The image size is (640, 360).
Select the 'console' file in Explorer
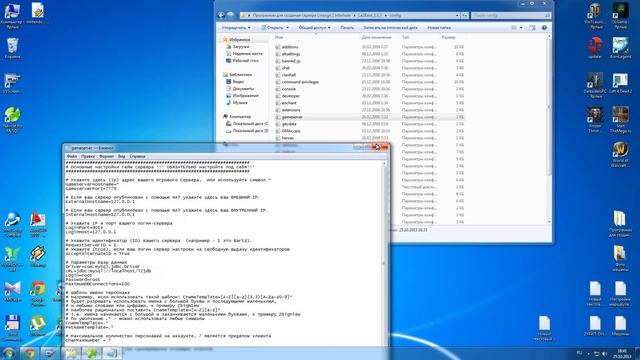pyautogui.click(x=289, y=89)
